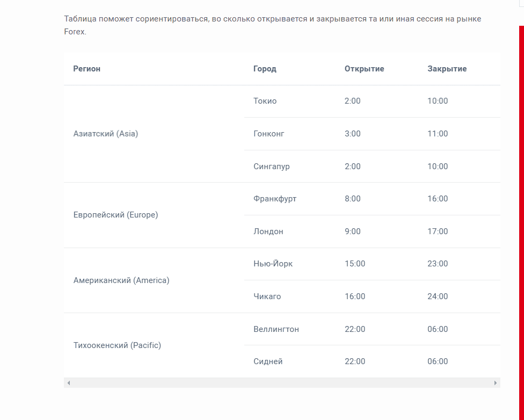Select the Чикаго closing time 24:00

pyautogui.click(x=438, y=296)
